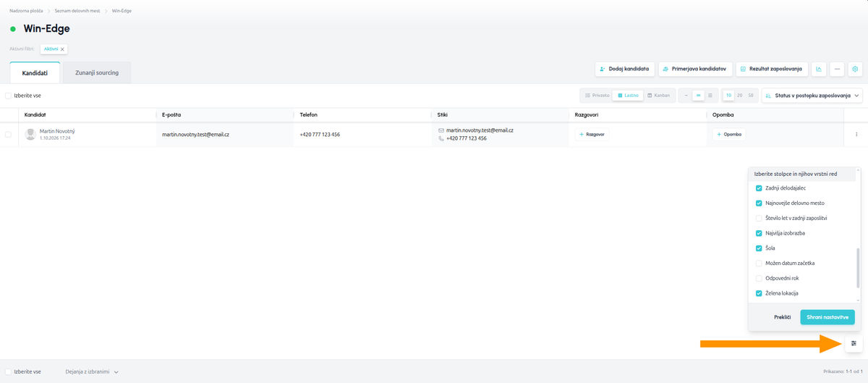Click the Primerjava kandidatov button

click(696, 69)
